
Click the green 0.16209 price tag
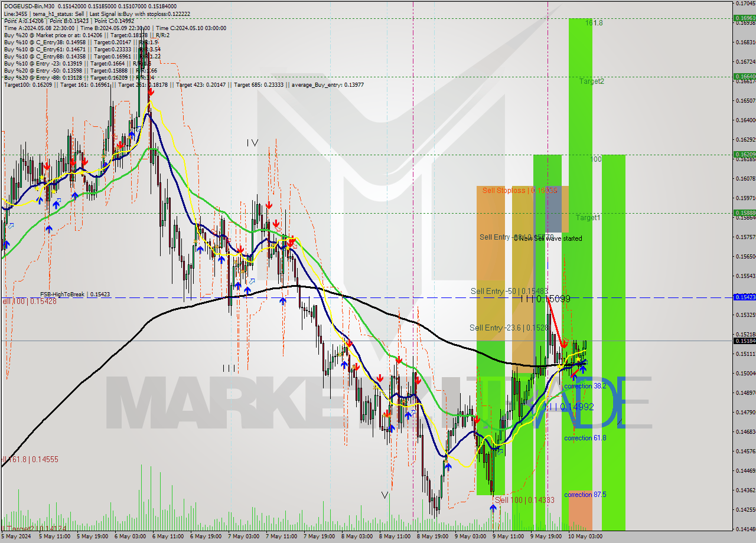[744, 154]
